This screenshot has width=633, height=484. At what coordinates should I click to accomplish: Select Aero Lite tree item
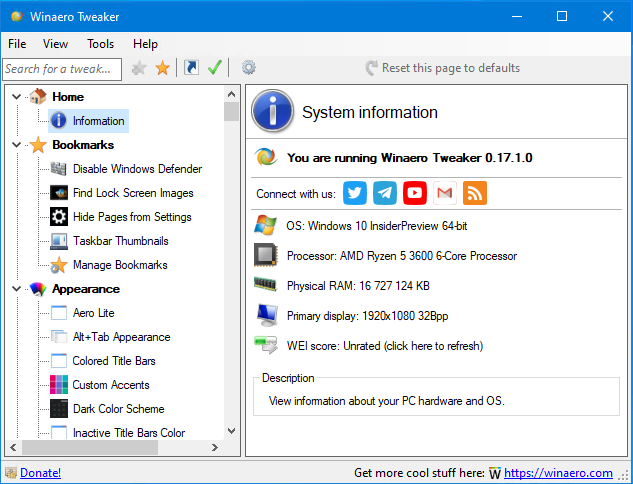coord(82,313)
